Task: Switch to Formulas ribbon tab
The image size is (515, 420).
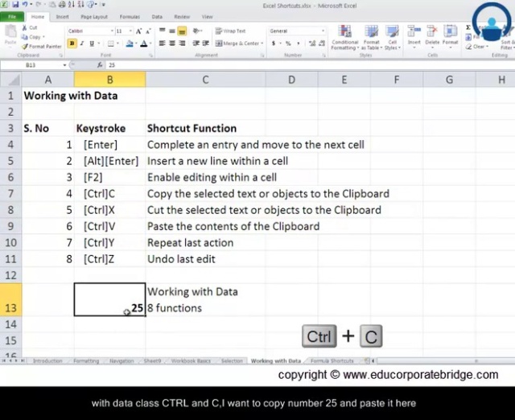Action: click(130, 17)
